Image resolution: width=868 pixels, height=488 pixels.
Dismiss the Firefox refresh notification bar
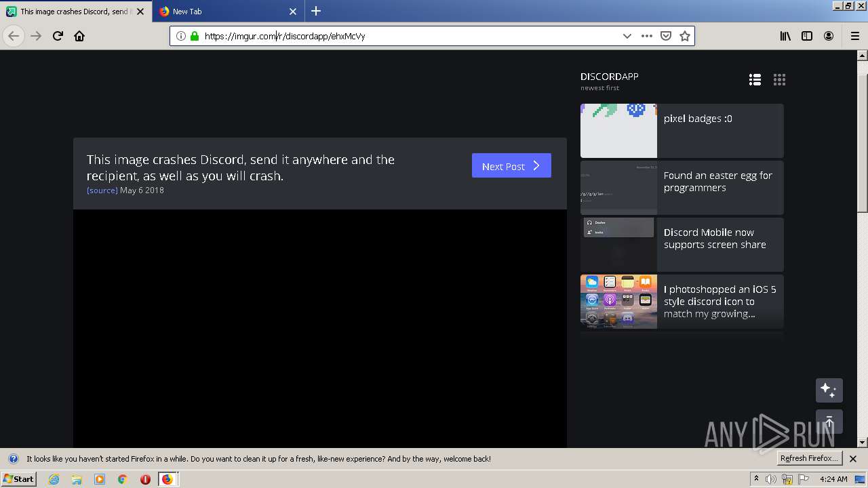[853, 459]
